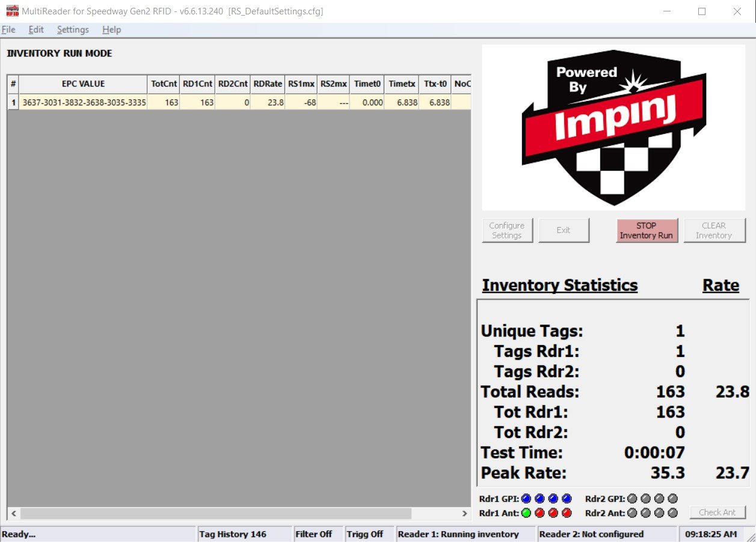Click the Test Time value 0:00:07
The width and height of the screenshot is (756, 542).
tap(654, 452)
